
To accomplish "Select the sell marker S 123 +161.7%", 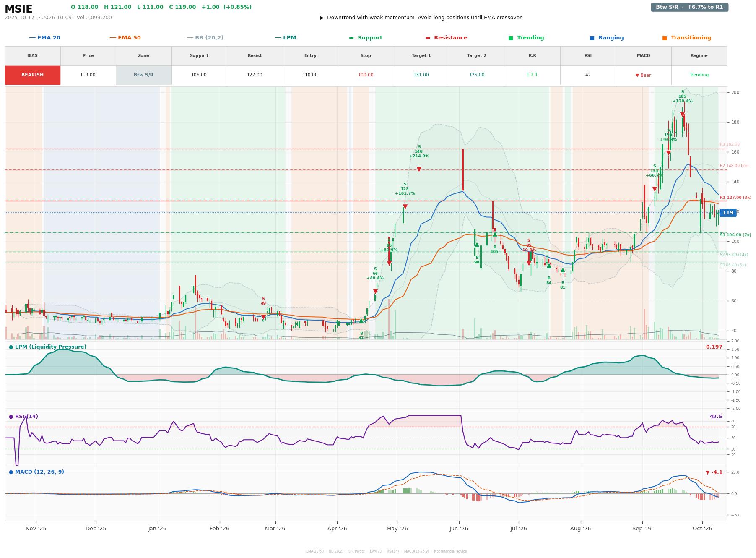I will 405,207.
